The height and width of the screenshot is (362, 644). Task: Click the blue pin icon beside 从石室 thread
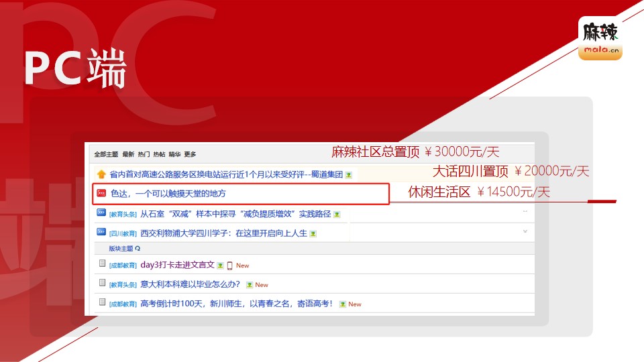tap(101, 213)
